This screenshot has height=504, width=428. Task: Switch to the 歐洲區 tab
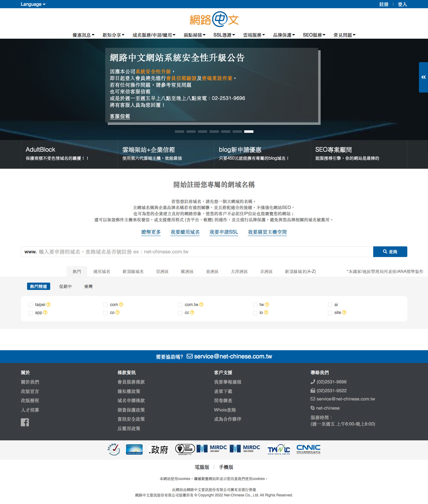[187, 271]
